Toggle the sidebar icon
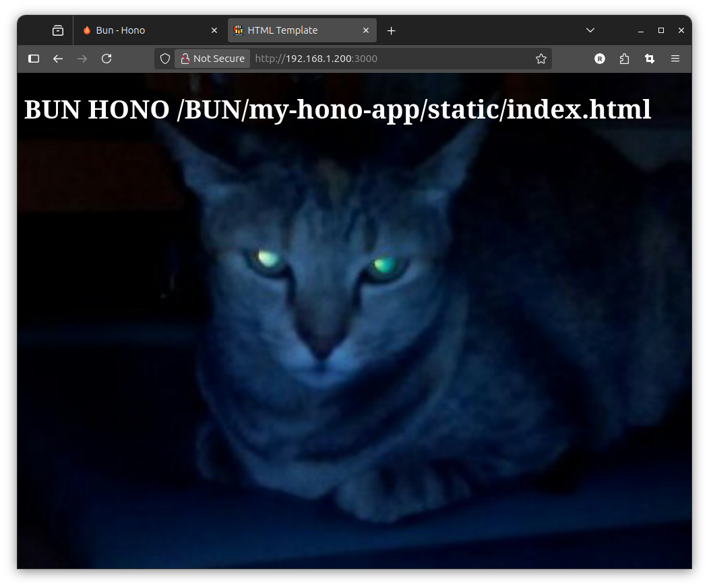This screenshot has height=588, width=709. click(x=34, y=59)
